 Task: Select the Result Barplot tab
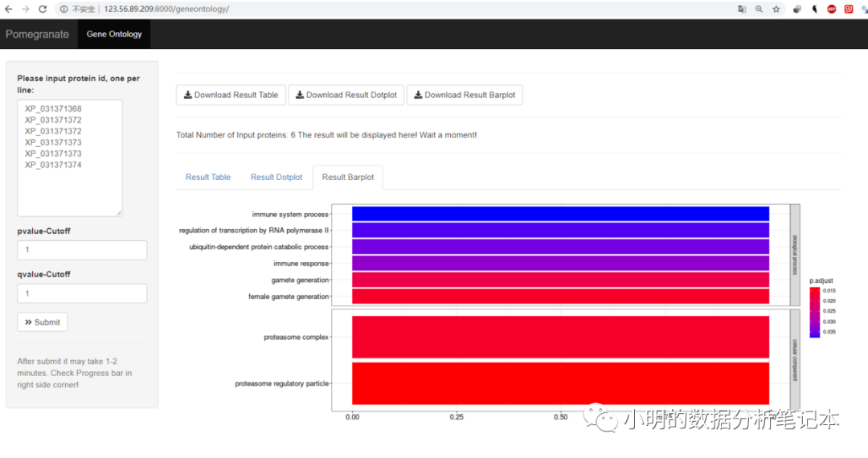point(348,177)
